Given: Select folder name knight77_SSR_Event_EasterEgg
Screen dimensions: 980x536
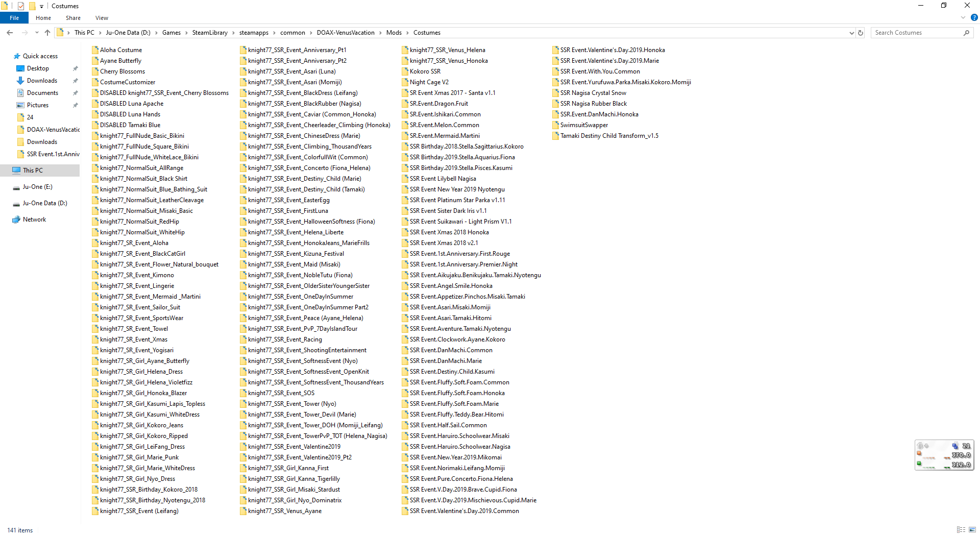Looking at the screenshot, I should click(x=289, y=200).
